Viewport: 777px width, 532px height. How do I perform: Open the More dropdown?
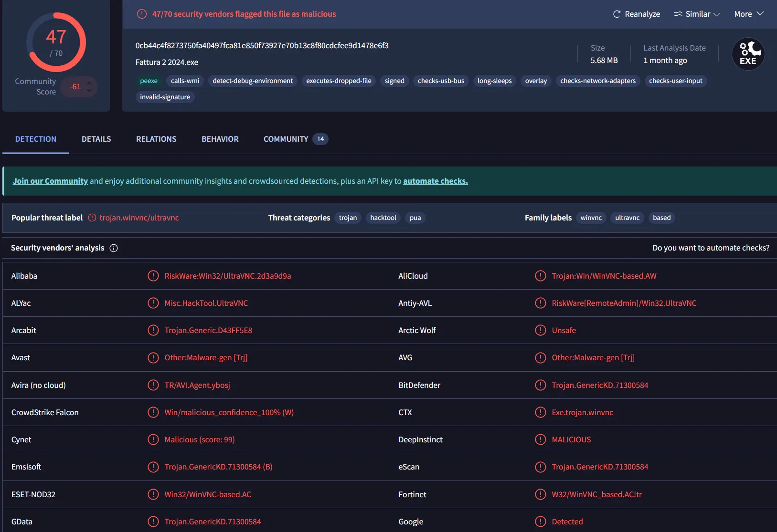748,14
